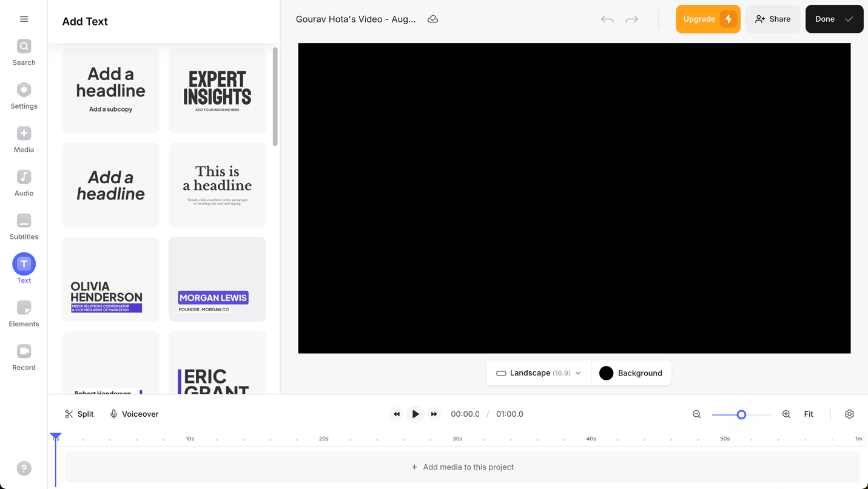
Task: Click the current time 00:00.0 display
Action: [x=465, y=414]
